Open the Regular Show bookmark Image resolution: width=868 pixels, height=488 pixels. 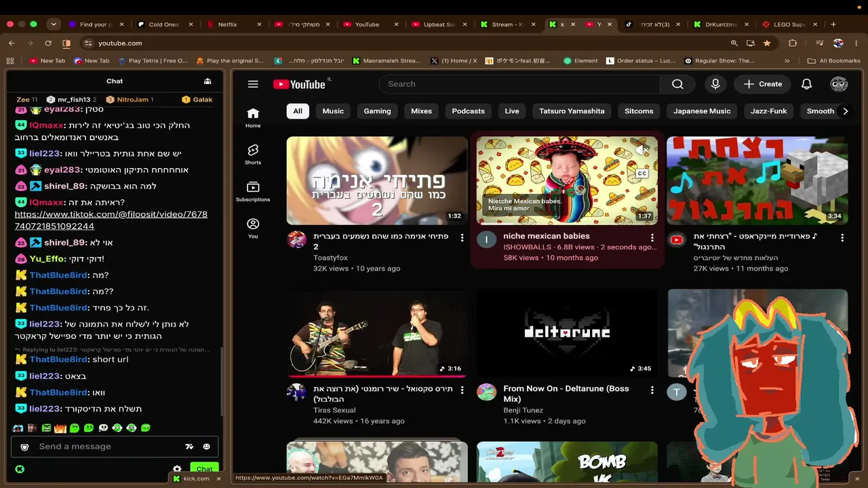tap(719, 60)
